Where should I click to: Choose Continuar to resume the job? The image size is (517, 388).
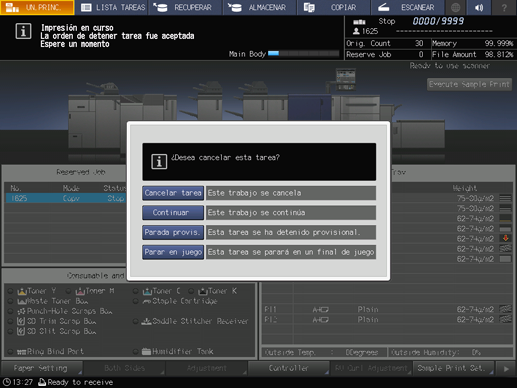pyautogui.click(x=173, y=213)
